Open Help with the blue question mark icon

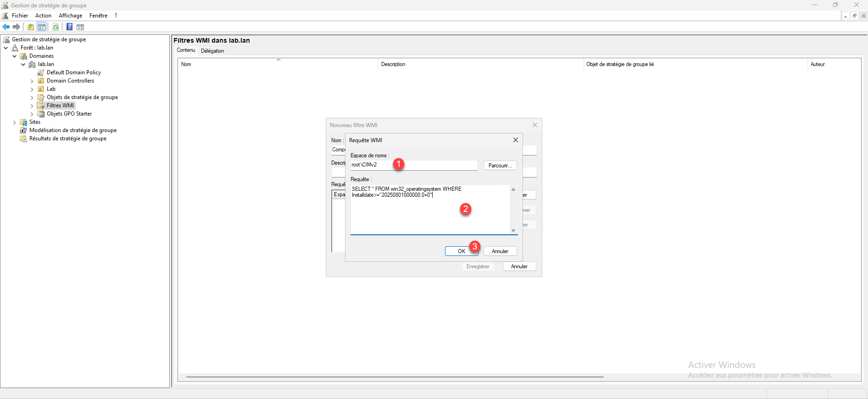69,27
